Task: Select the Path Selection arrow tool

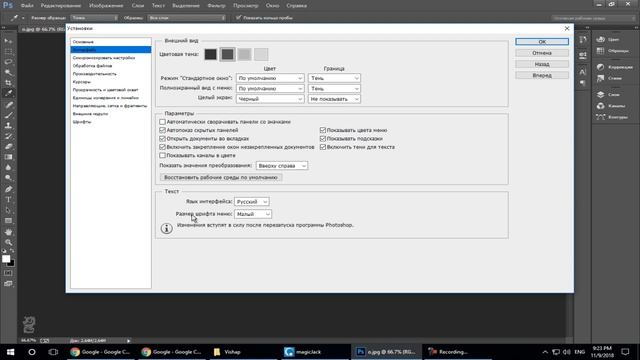Action: pos(8,210)
